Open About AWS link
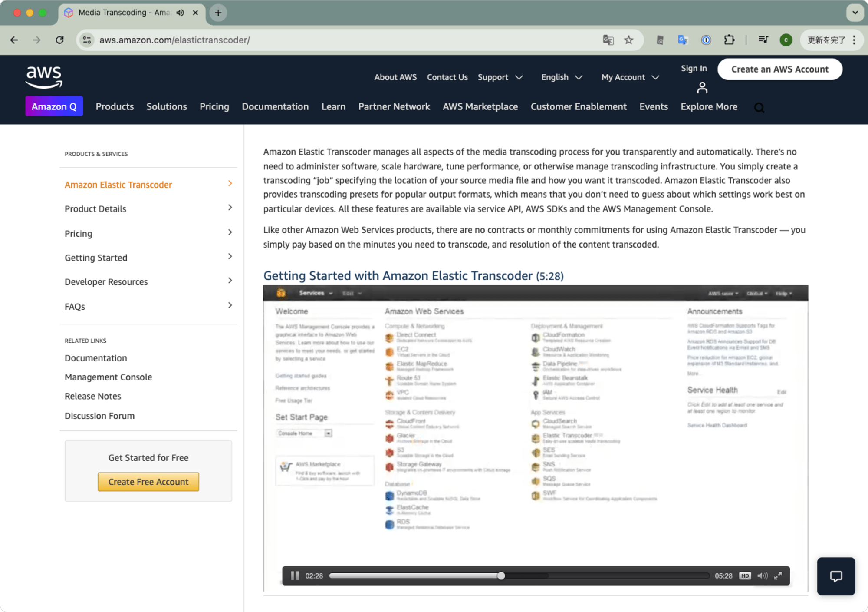868x612 pixels. (x=395, y=77)
